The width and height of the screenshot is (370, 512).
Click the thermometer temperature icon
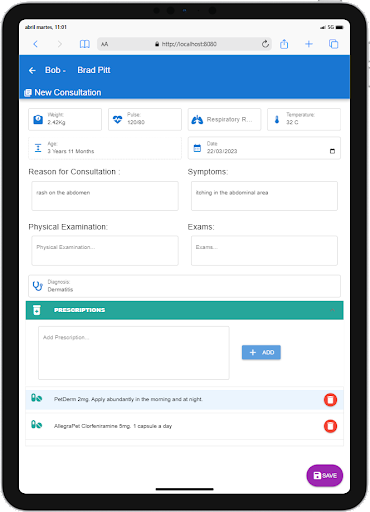pos(277,119)
